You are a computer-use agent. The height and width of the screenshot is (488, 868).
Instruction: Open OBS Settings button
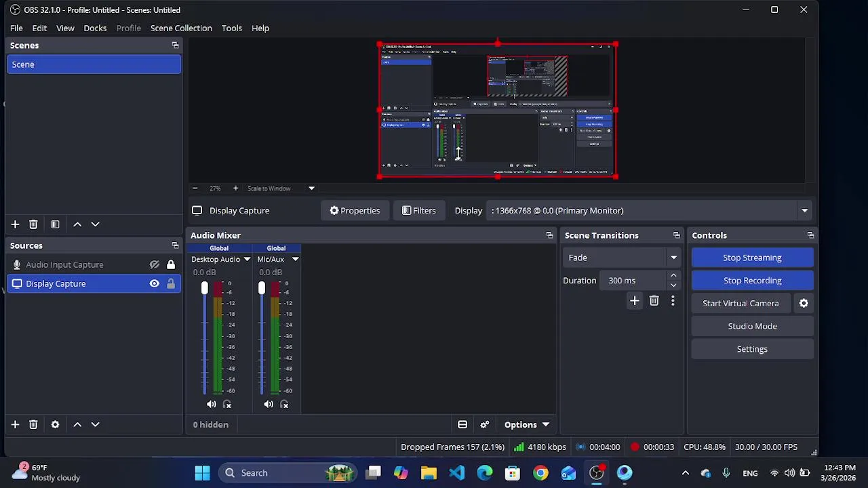[752, 349]
